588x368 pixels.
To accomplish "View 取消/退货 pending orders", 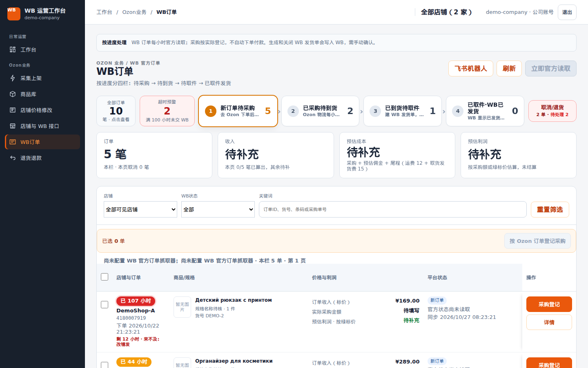I will pos(552,111).
